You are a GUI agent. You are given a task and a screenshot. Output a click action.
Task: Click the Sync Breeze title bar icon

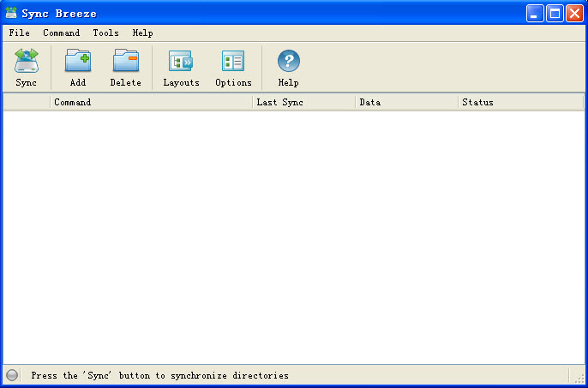point(11,13)
